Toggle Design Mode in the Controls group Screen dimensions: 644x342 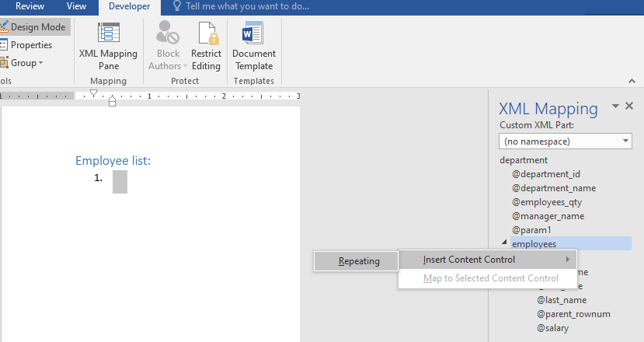[x=34, y=27]
